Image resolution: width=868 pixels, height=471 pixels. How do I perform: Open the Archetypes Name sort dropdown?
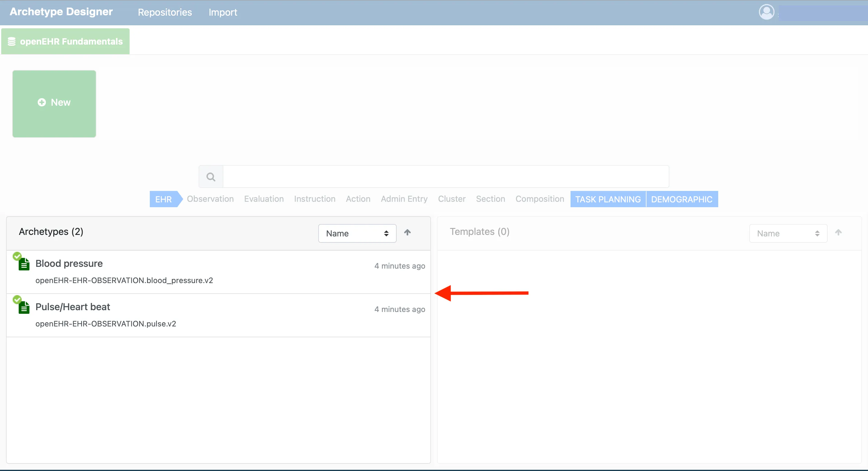coord(357,233)
